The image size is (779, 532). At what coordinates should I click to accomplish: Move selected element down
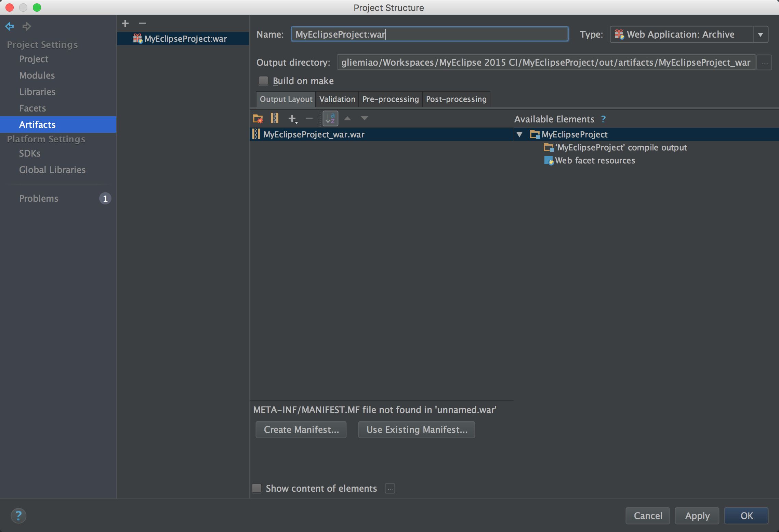click(365, 118)
